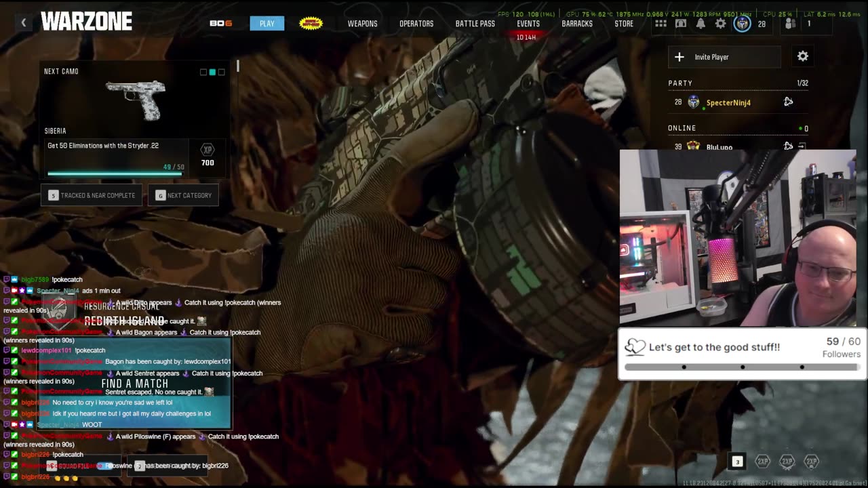Viewport: 868px width, 488px height.
Task: Click the middle 2XP token icon
Action: [787, 462]
